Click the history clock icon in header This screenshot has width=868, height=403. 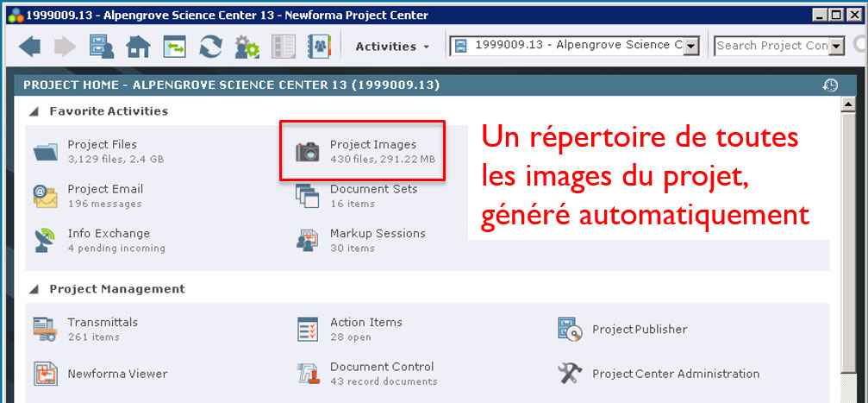pyautogui.click(x=830, y=85)
